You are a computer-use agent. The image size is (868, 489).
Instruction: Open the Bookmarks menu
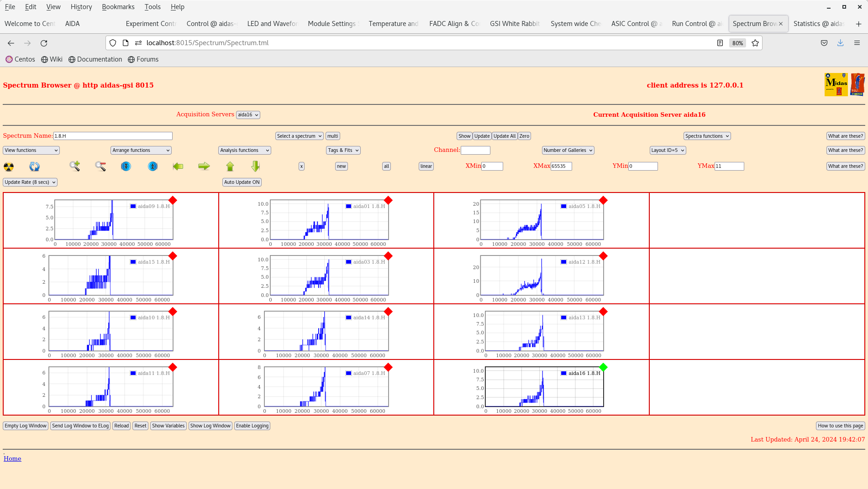click(118, 7)
